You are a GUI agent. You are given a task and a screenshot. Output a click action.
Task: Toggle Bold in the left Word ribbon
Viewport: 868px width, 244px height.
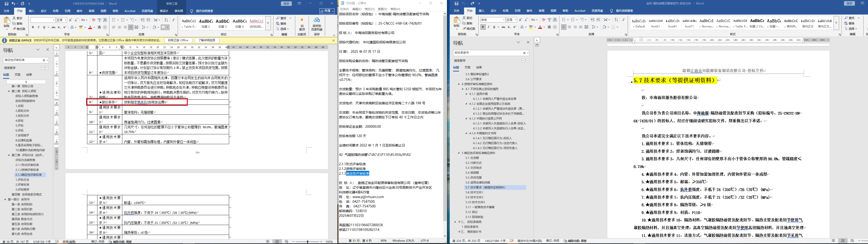[x=33, y=27]
